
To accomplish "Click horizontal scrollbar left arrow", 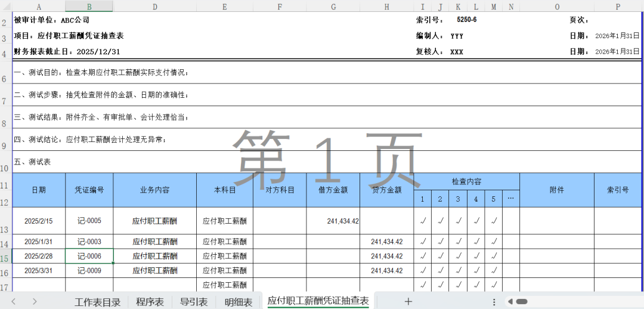I will click(510, 302).
